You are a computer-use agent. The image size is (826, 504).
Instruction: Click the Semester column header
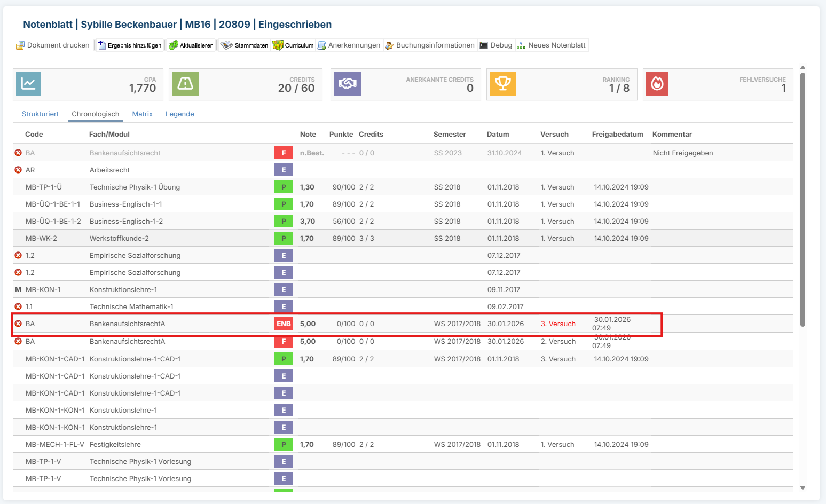(450, 135)
